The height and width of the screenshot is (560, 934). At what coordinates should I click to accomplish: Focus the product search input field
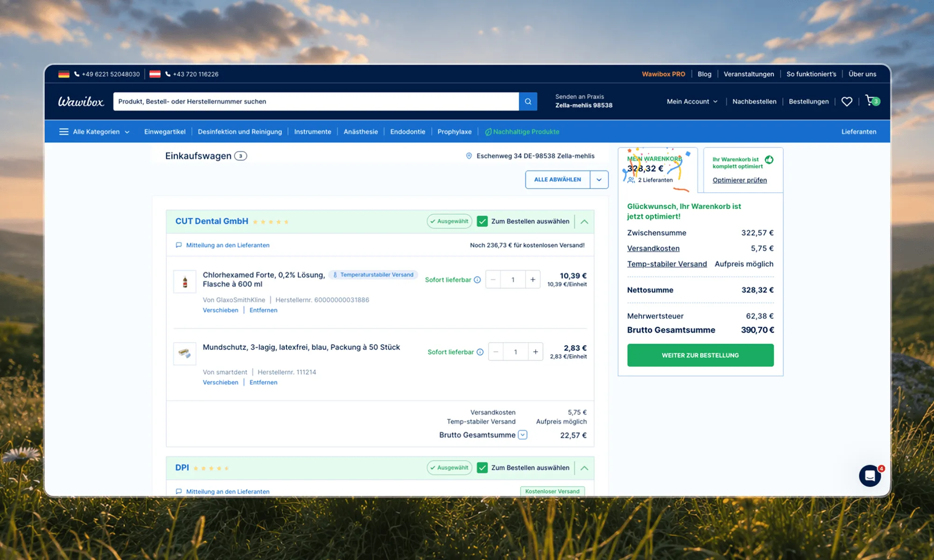point(316,101)
